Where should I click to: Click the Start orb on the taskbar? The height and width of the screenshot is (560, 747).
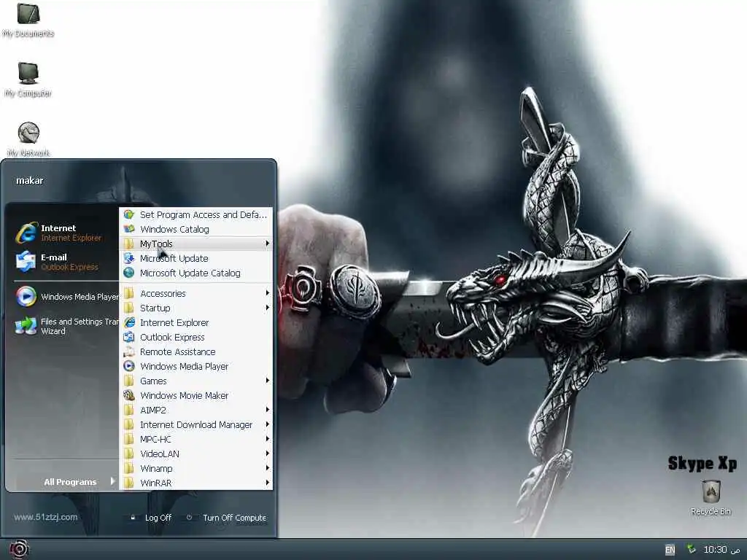pyautogui.click(x=18, y=550)
